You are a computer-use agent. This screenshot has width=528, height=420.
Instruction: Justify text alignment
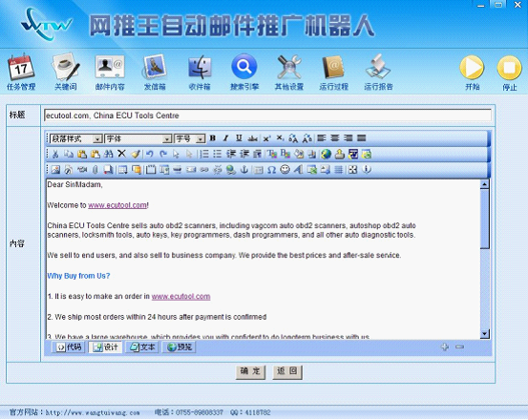361,138
